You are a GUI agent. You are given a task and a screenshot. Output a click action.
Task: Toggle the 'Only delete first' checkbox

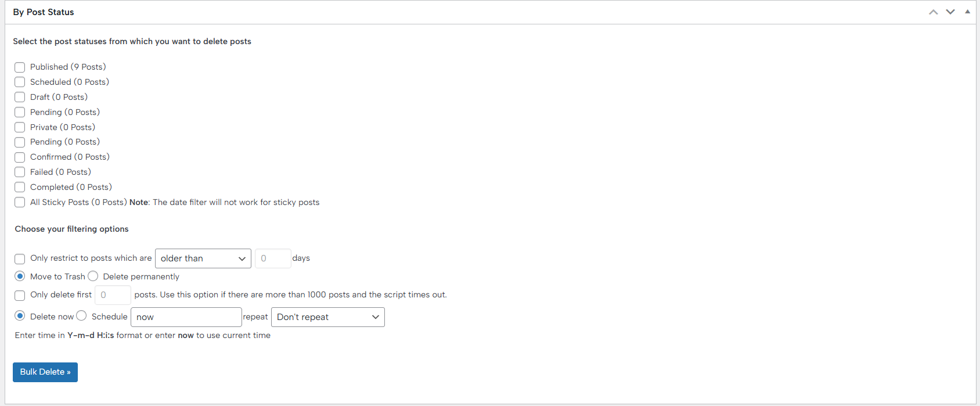20,296
